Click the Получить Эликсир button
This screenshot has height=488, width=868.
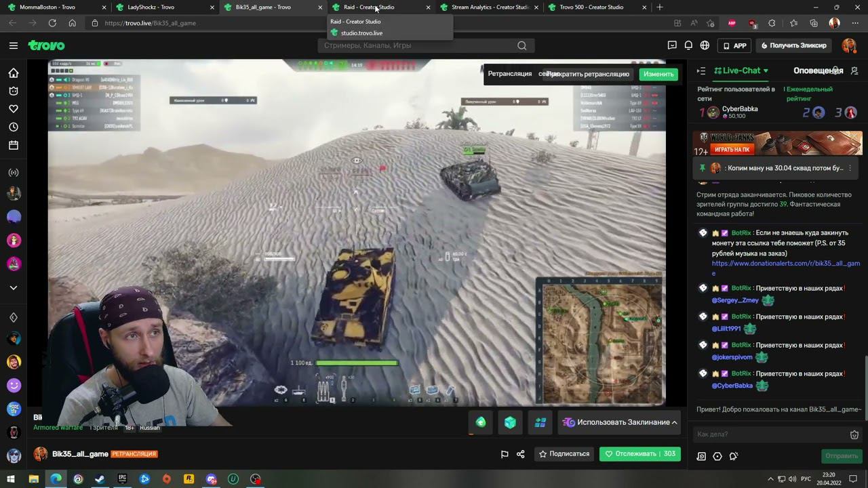(794, 45)
